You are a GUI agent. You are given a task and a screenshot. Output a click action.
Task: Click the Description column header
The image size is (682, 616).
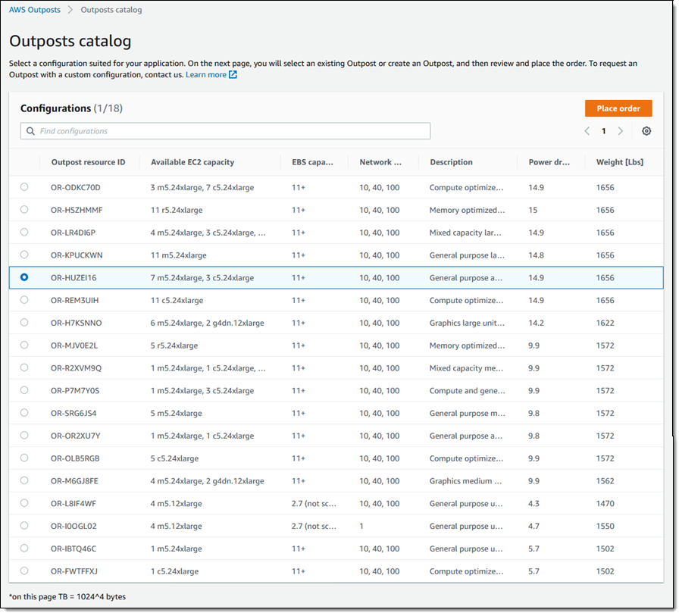coord(451,162)
